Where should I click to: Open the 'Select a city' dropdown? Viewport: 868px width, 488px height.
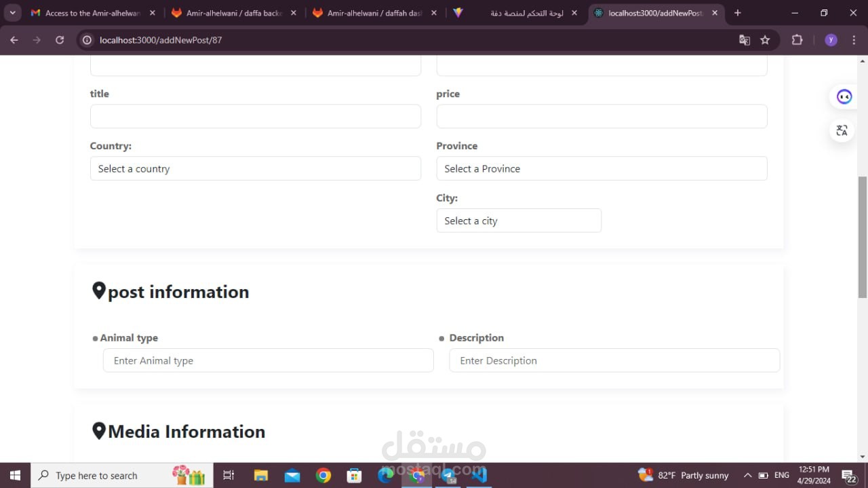click(519, 221)
